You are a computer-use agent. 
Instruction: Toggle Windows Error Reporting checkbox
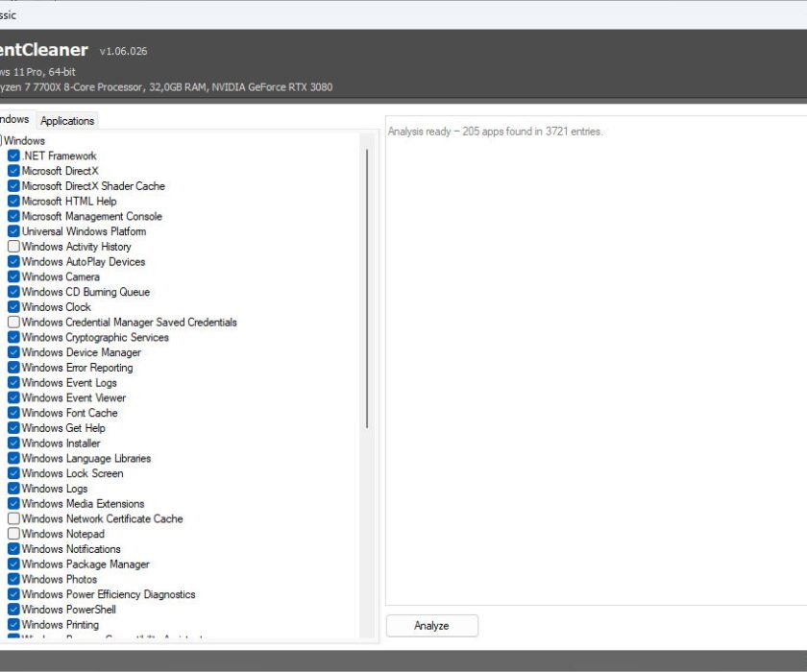(13, 368)
